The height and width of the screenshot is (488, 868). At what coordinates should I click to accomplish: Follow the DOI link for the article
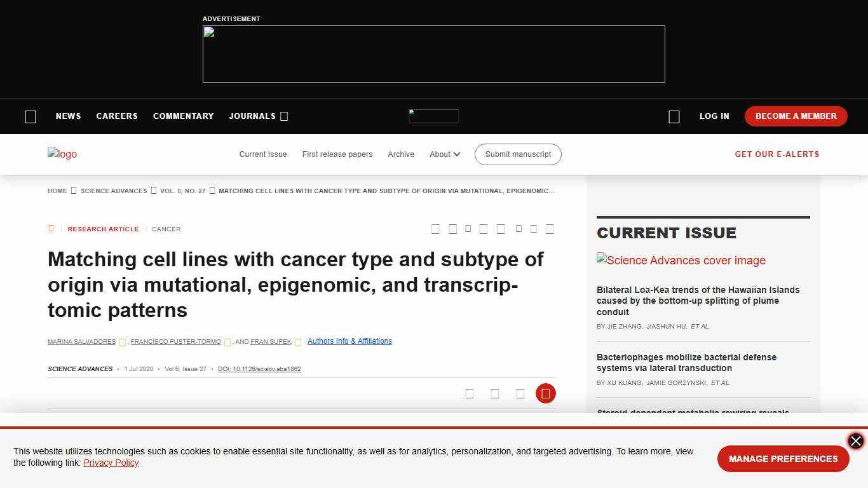tap(259, 369)
